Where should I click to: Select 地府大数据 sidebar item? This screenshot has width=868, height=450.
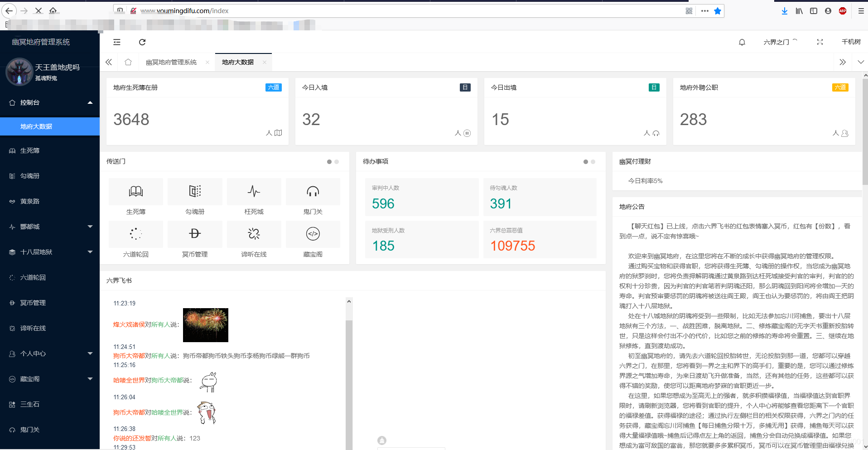50,126
